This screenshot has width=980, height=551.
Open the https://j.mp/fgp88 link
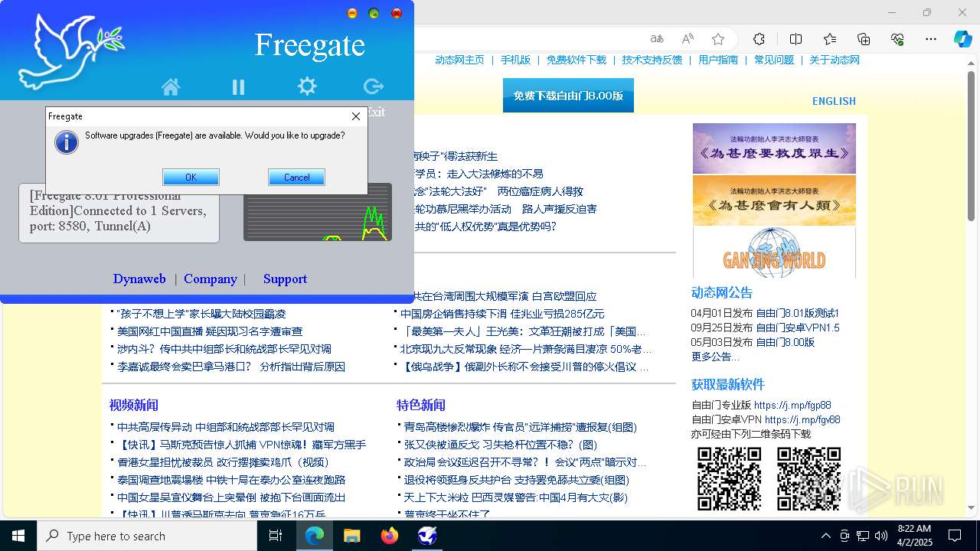[x=792, y=406]
